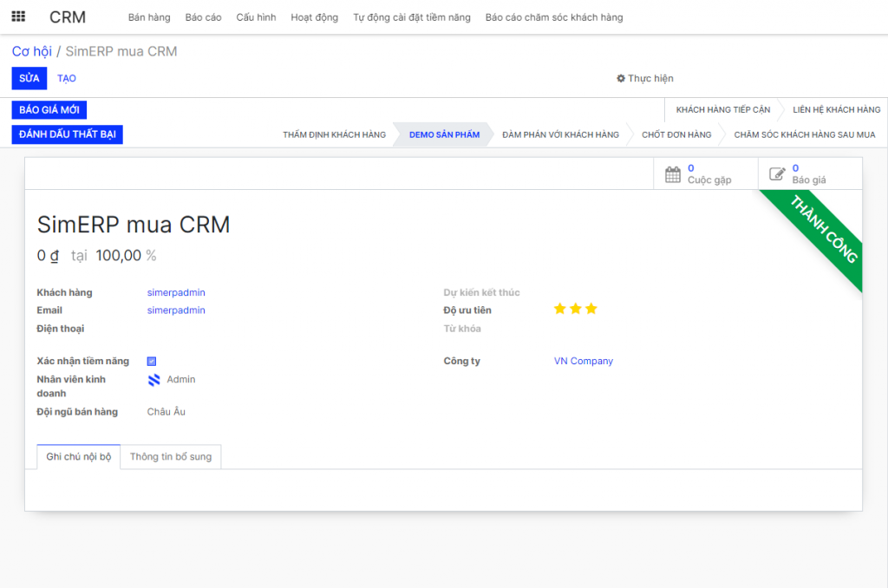888x588 pixels.
Task: Select stage KHÁCH HÀNG TIẾP CẬN
Action: [722, 110]
